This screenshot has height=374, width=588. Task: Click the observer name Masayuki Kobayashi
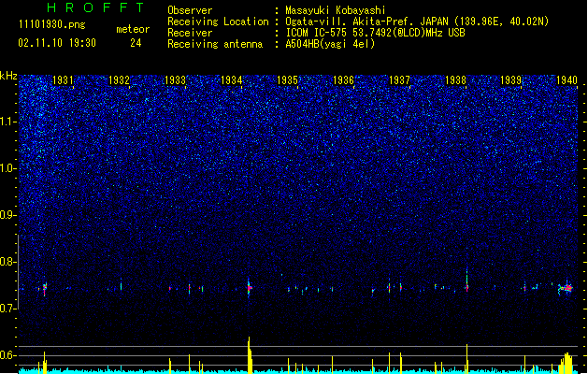pyautogui.click(x=336, y=10)
